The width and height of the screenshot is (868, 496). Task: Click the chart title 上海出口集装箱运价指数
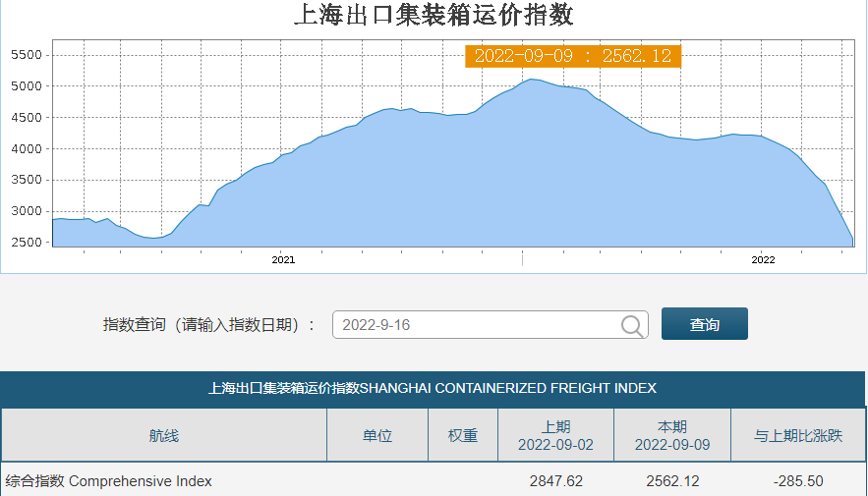click(434, 16)
